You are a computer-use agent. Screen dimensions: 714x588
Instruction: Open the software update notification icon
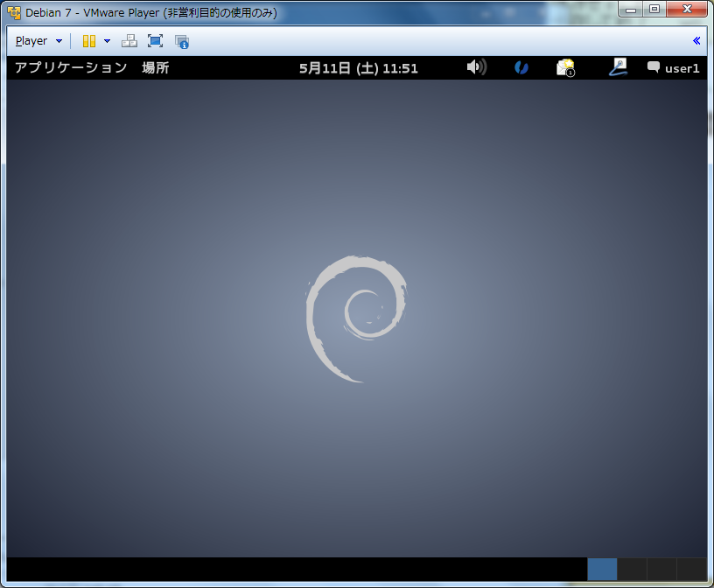tap(566, 67)
